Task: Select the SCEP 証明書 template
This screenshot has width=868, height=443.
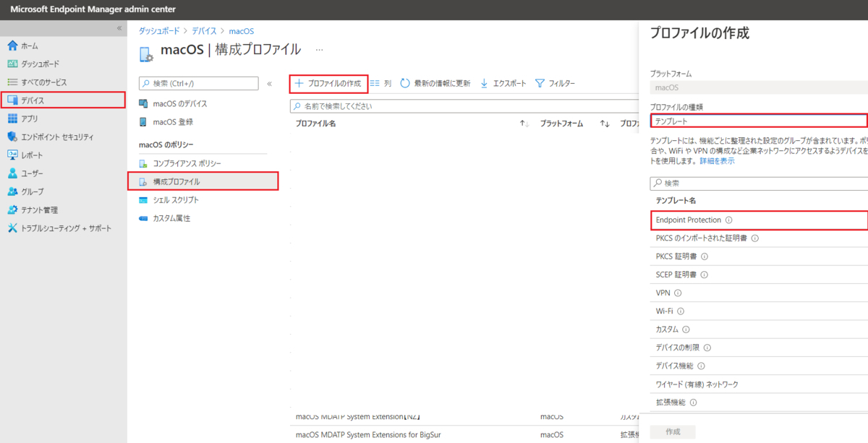Action: click(758, 275)
